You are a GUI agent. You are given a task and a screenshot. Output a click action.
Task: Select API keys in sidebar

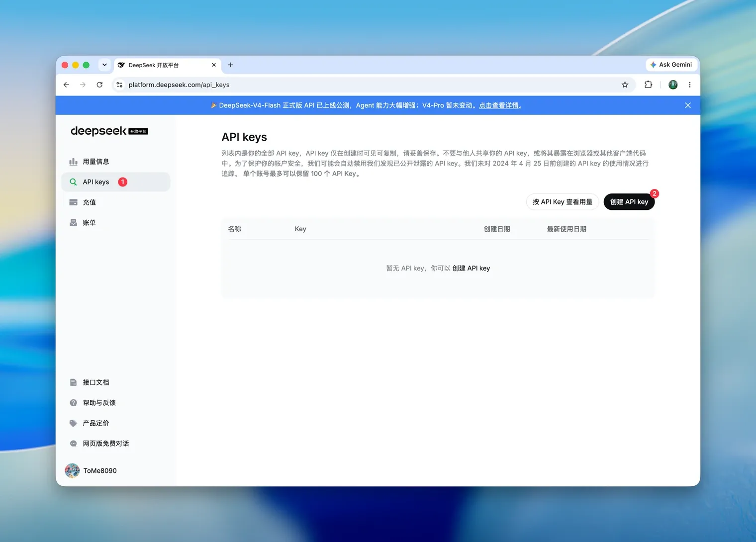coord(115,182)
